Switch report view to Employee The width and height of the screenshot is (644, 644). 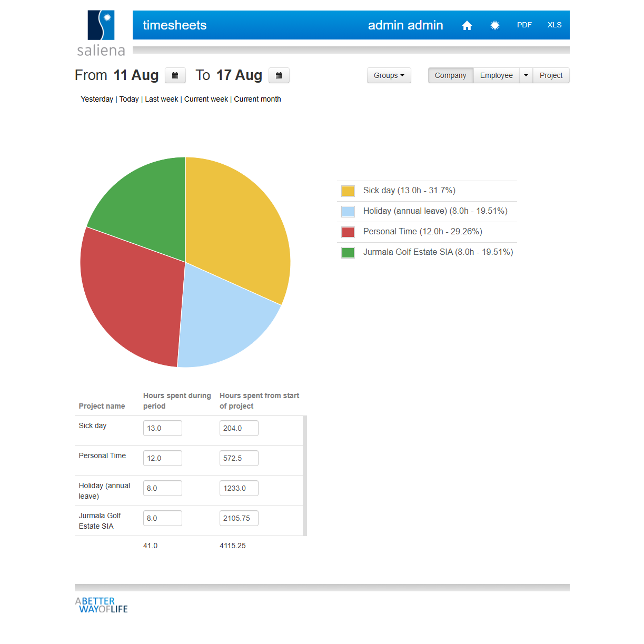496,75
